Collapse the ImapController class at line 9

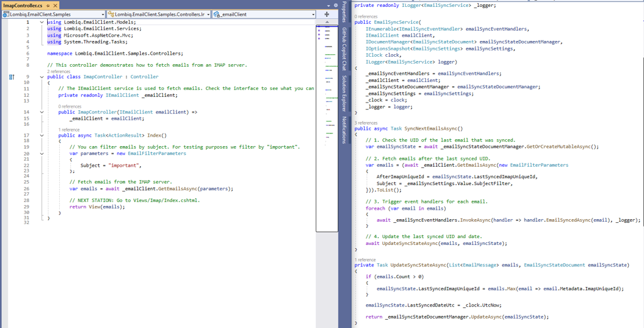point(42,77)
